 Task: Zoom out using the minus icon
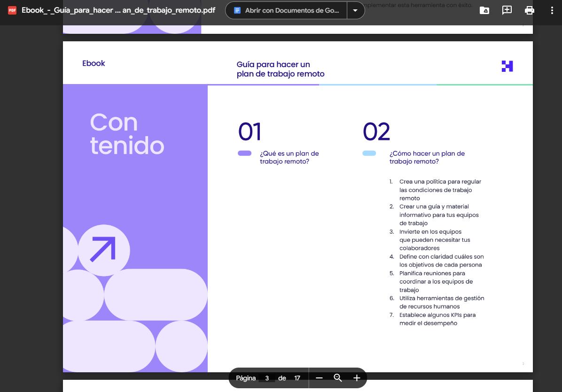319,377
